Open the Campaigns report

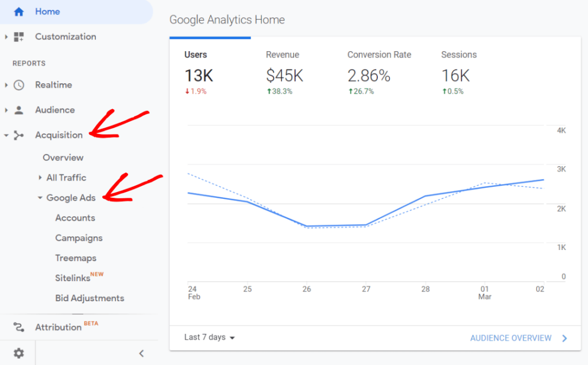[x=79, y=237]
